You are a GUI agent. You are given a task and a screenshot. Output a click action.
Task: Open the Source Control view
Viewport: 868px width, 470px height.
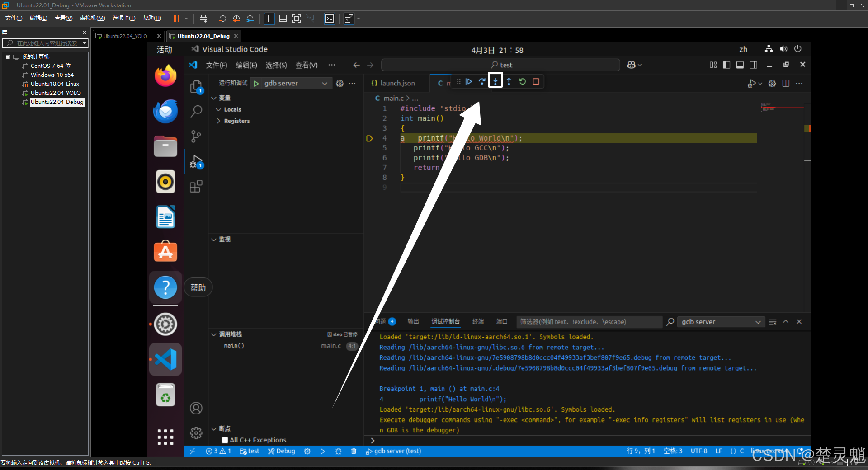196,136
